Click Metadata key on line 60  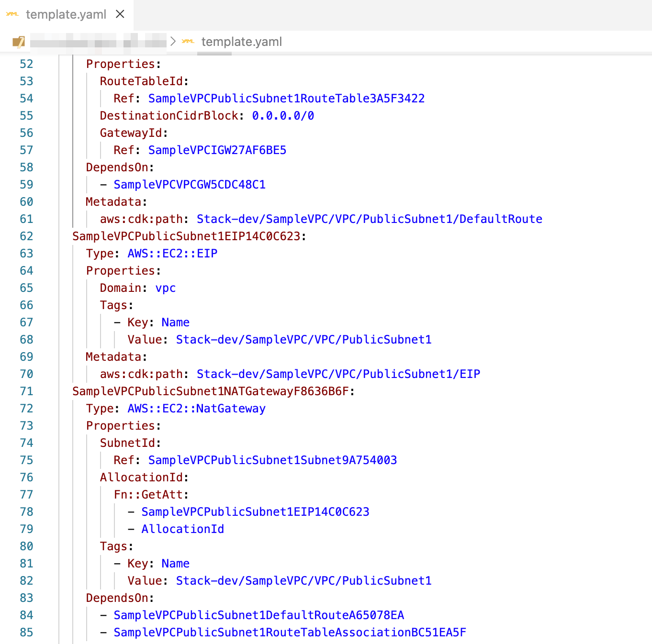point(113,202)
